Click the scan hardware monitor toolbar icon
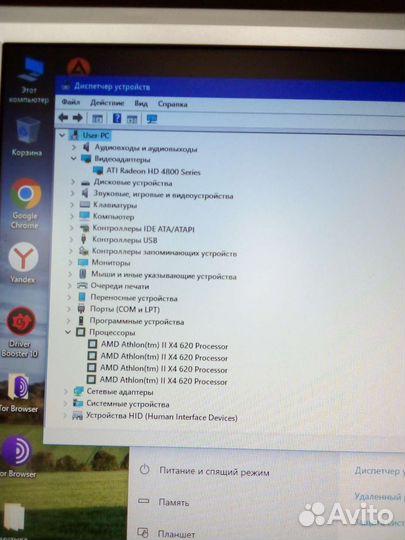 [x=152, y=119]
